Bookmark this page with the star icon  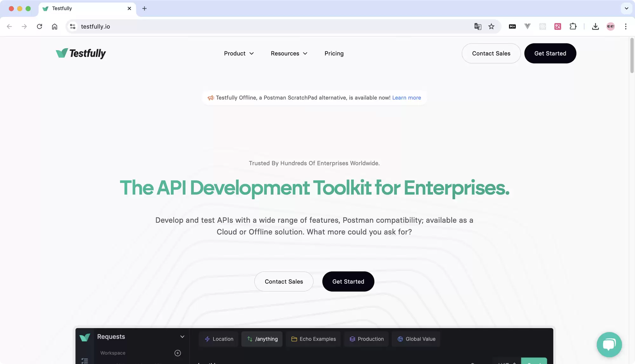point(491,26)
